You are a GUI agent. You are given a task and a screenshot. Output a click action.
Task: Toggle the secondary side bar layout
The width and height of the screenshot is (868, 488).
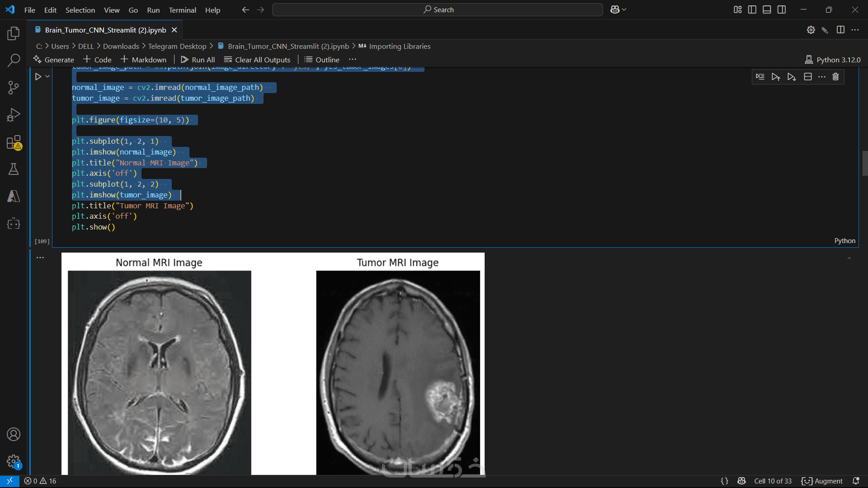coord(782,9)
